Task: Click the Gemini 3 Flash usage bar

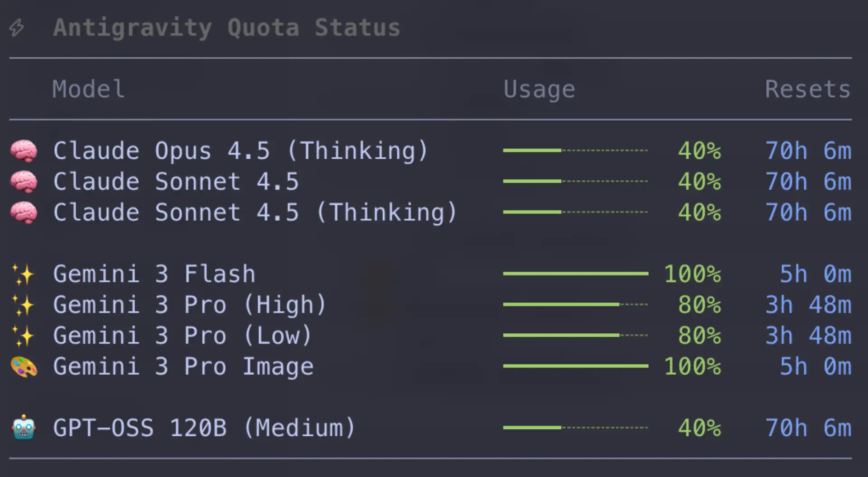Action: tap(576, 274)
